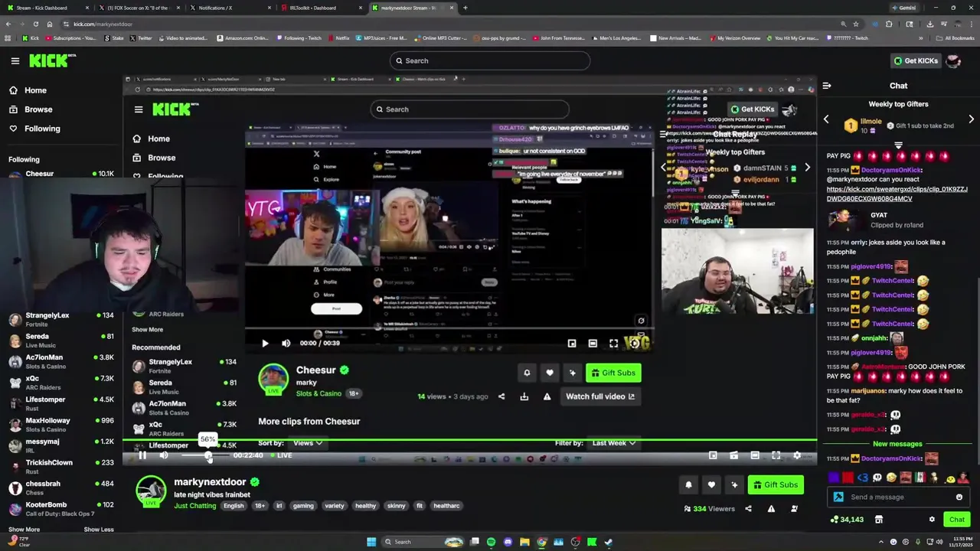
Task: Click Show Less in sidebar bottom
Action: coord(98,530)
